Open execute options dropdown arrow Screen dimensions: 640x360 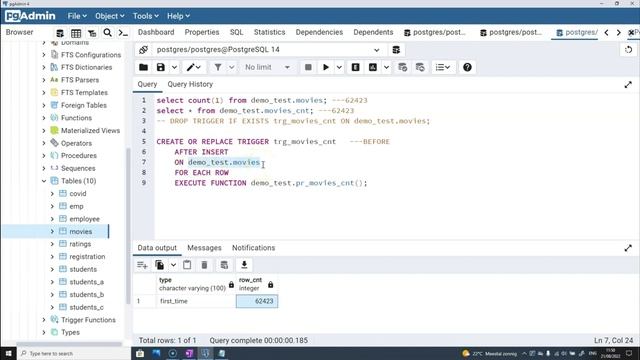pyautogui.click(x=339, y=67)
